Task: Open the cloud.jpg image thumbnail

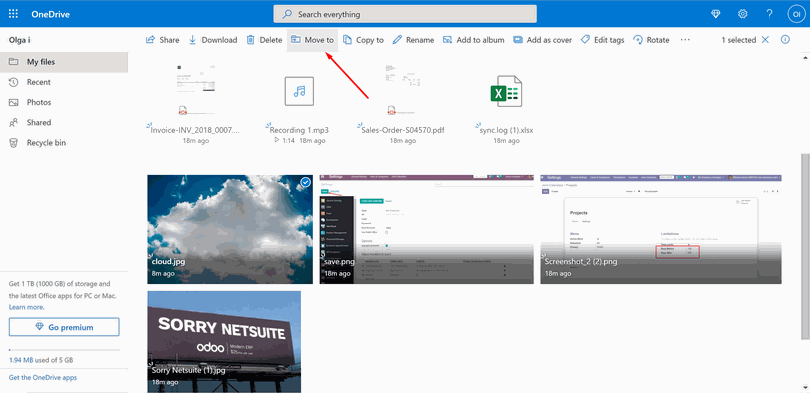Action: pyautogui.click(x=230, y=229)
